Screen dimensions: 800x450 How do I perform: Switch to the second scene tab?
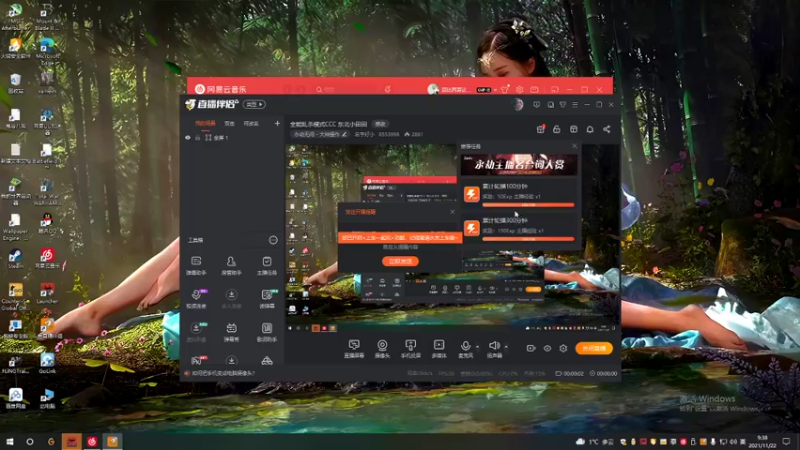point(230,123)
